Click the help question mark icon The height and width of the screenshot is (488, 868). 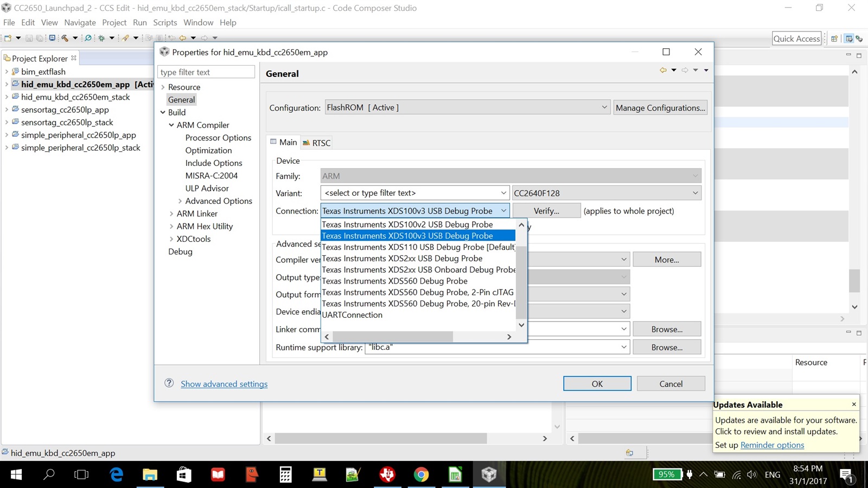(169, 383)
